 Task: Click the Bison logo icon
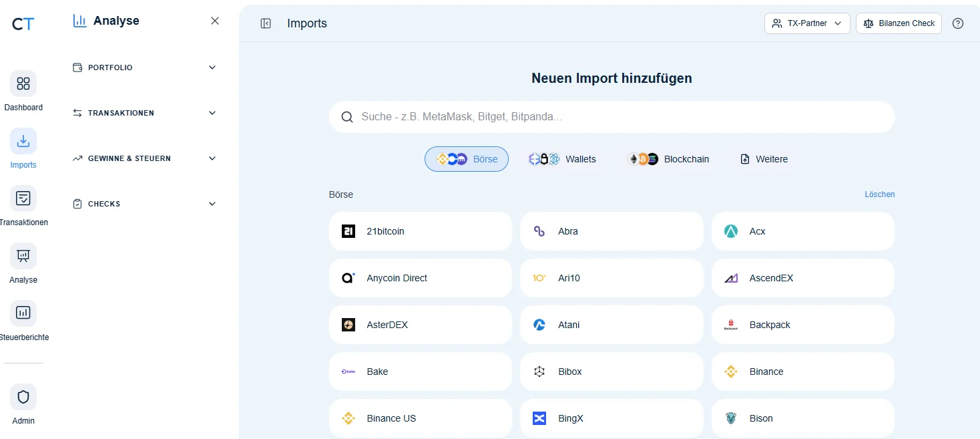point(731,418)
